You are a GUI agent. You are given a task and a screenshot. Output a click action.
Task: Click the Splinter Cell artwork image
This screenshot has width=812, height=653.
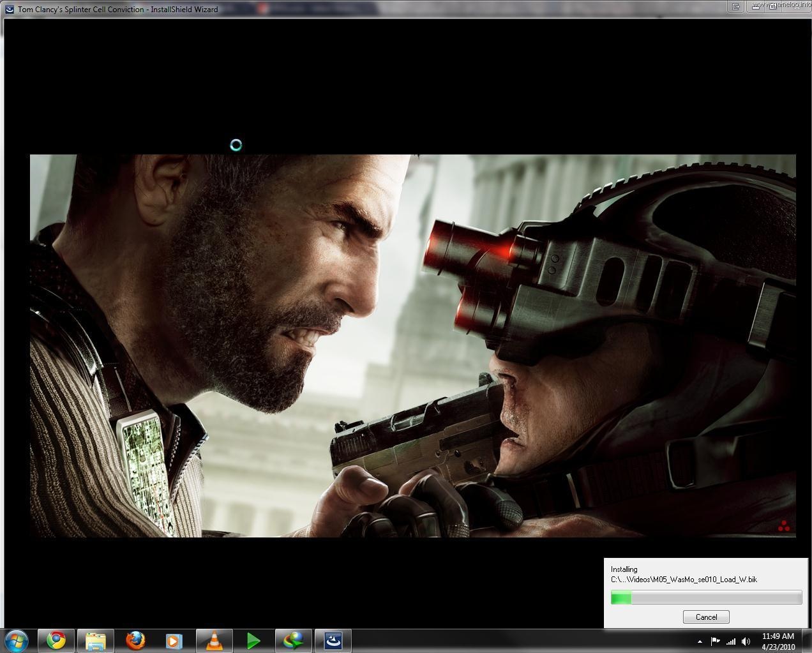pyautogui.click(x=413, y=345)
